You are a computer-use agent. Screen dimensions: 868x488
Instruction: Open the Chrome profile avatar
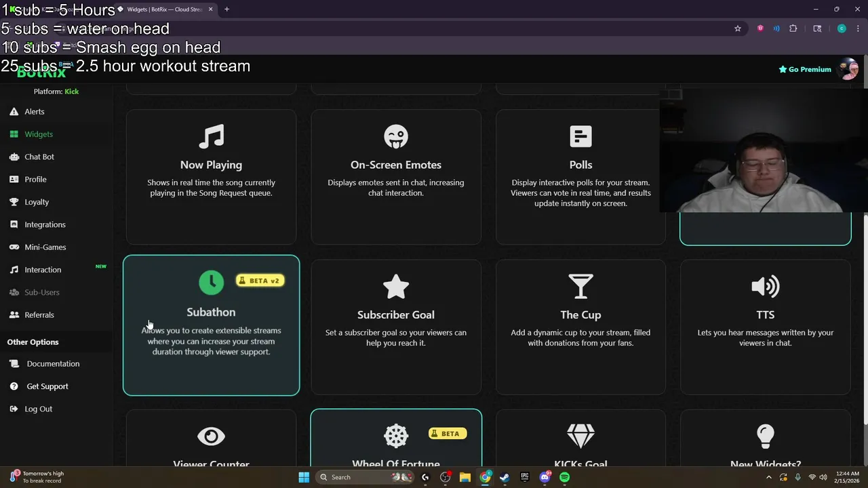(x=842, y=28)
